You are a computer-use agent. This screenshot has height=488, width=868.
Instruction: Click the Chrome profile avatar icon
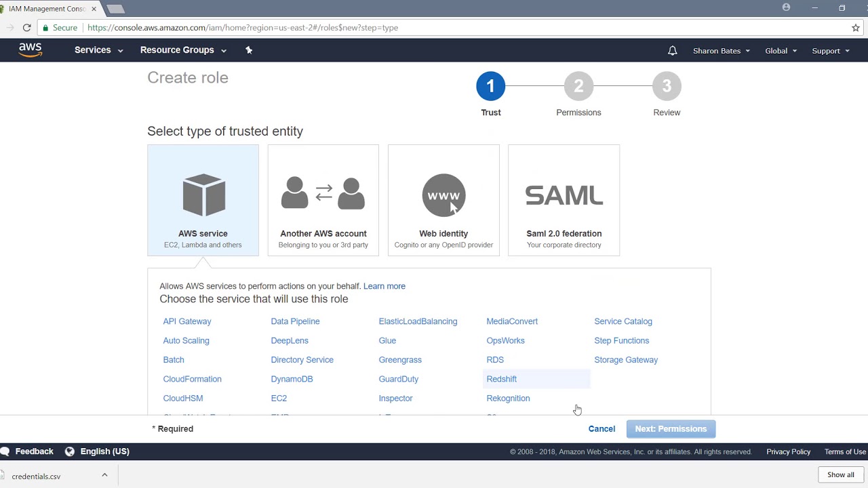click(x=787, y=7)
